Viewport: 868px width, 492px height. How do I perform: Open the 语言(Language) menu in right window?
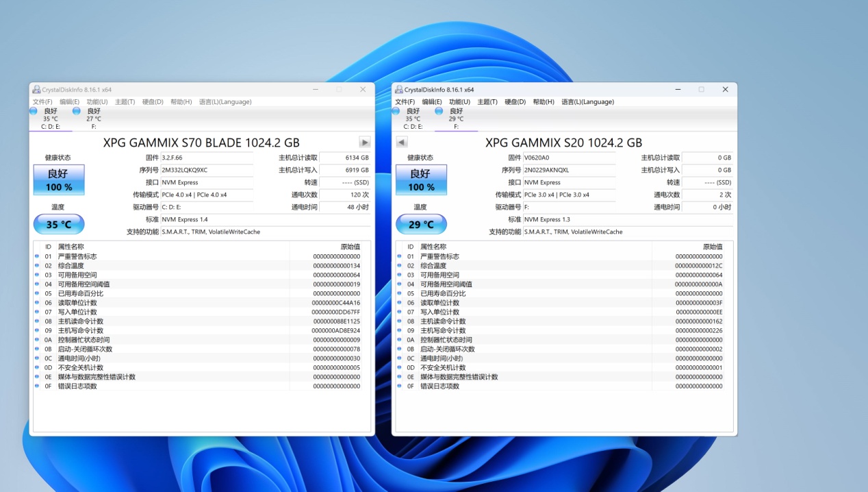click(x=587, y=101)
